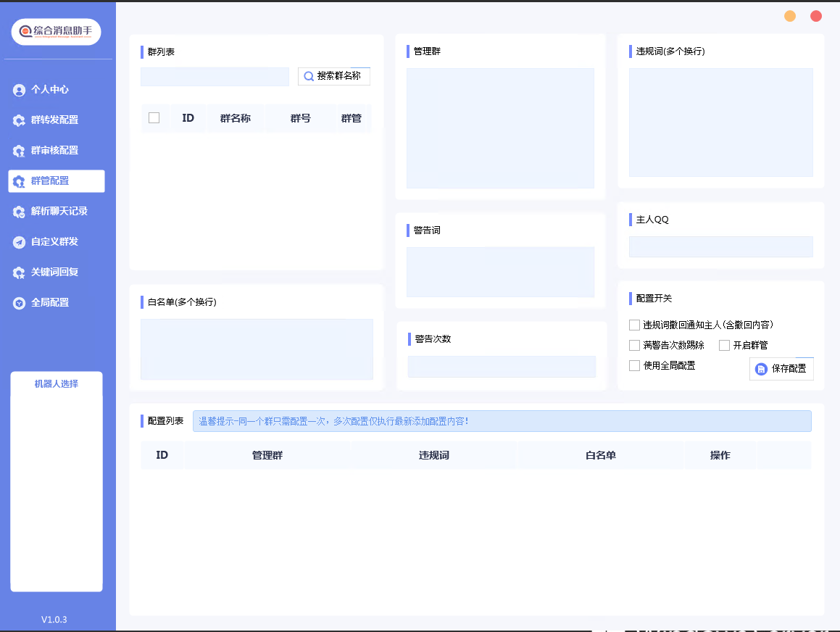Click the 主人QQ input field
Viewport: 840px width, 632px height.
click(720, 246)
